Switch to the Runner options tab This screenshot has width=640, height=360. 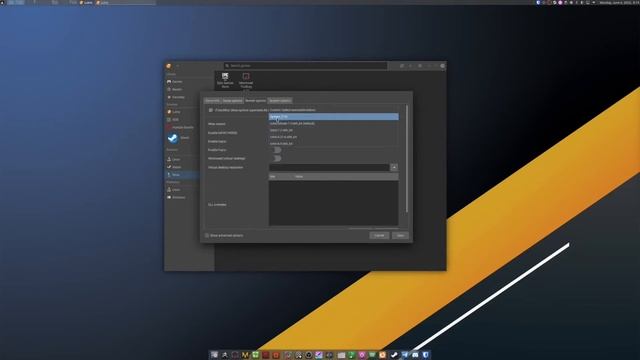click(x=256, y=100)
